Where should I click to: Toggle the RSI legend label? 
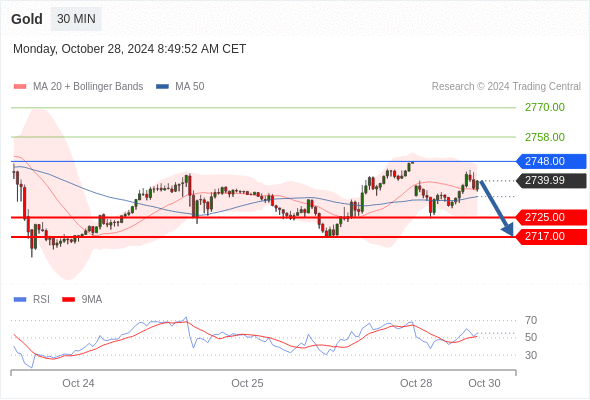[x=41, y=300]
